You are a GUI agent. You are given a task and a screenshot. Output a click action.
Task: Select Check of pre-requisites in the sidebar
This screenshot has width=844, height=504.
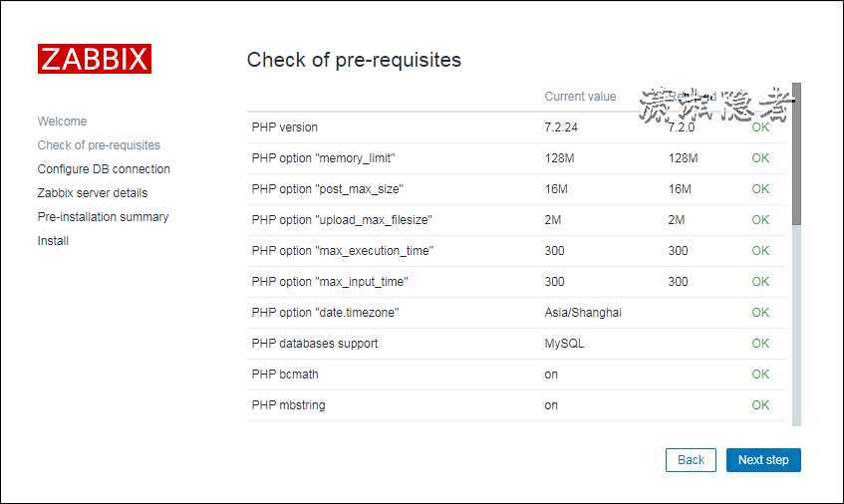click(99, 145)
